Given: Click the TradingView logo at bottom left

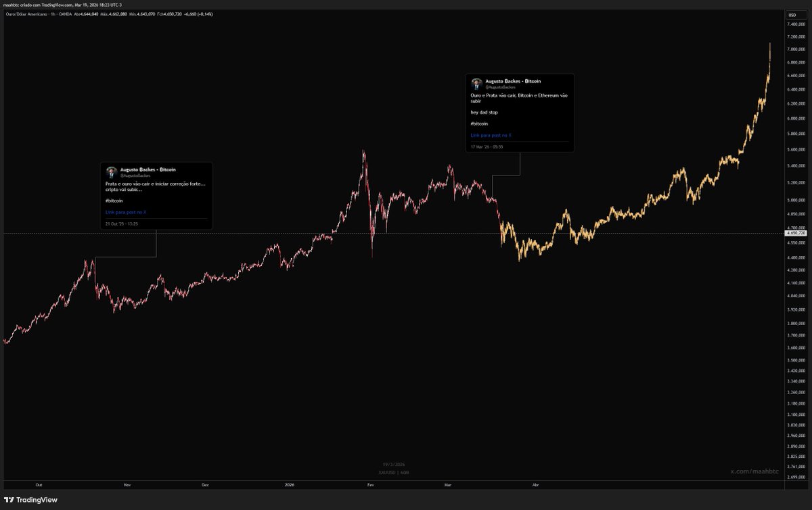Looking at the screenshot, I should 32,500.
